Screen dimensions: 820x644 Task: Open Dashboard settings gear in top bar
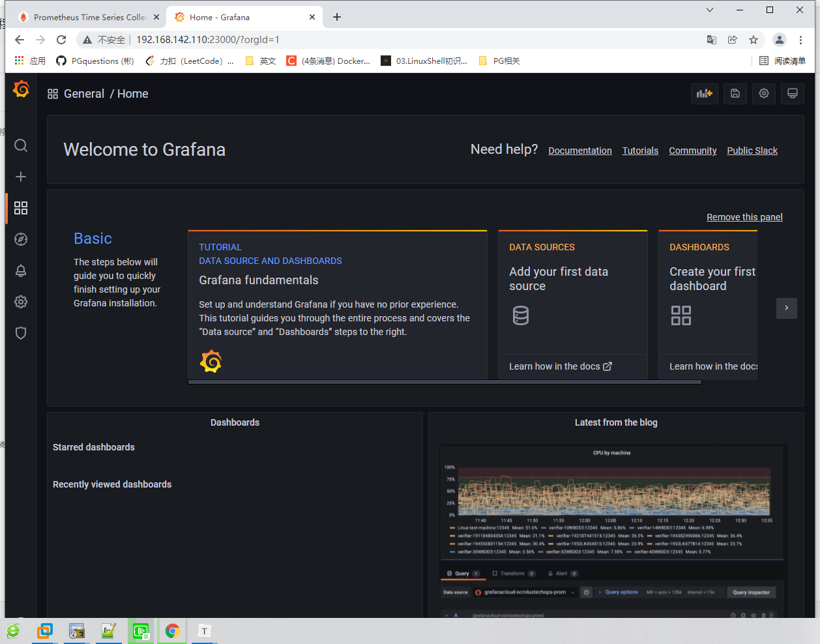pos(764,94)
